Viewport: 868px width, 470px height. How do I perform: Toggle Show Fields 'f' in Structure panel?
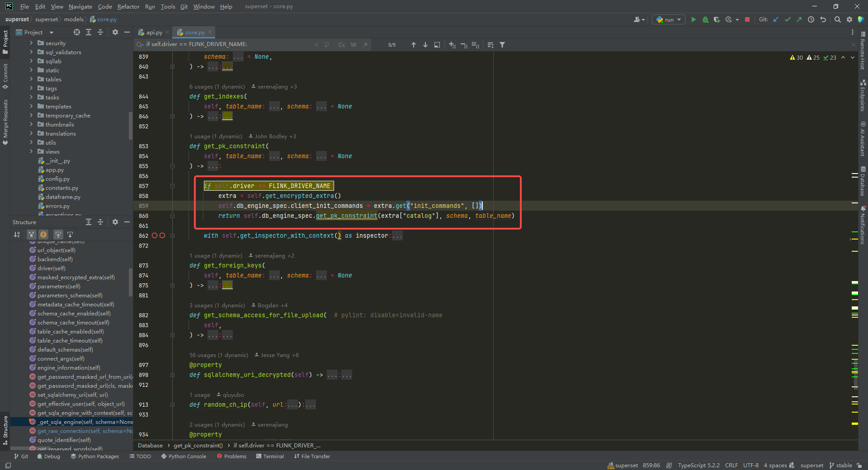pos(43,235)
